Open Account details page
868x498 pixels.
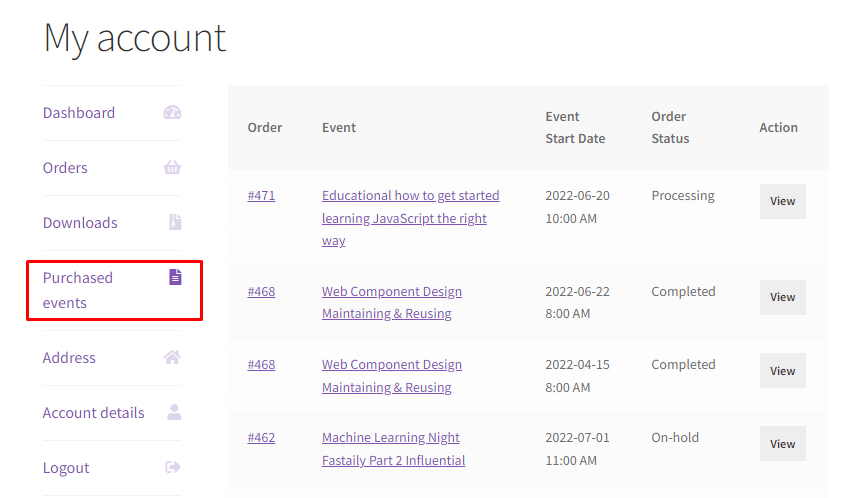click(x=93, y=412)
